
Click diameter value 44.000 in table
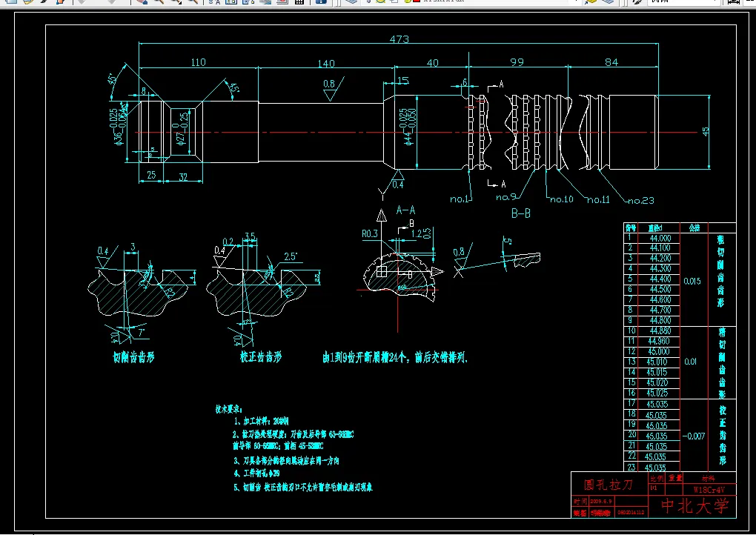click(x=660, y=238)
